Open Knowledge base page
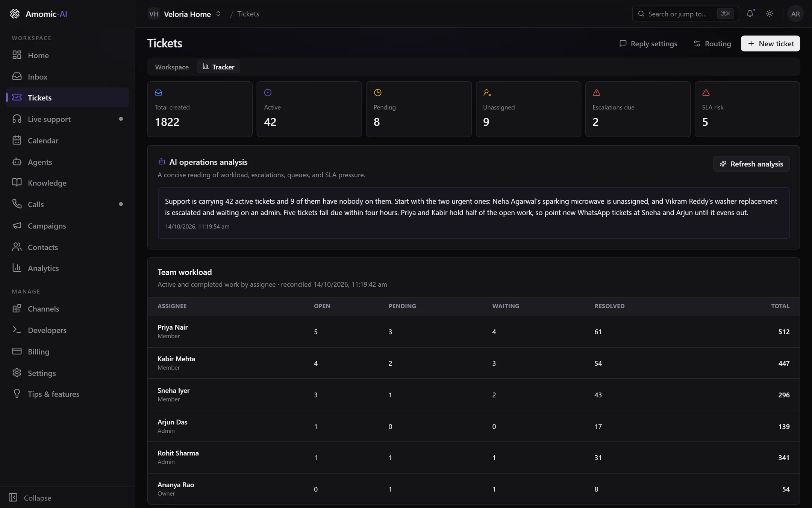 [68, 183]
